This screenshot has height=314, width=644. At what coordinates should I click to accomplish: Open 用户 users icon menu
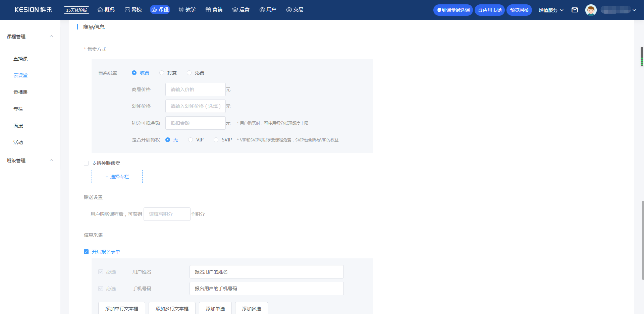(x=268, y=10)
